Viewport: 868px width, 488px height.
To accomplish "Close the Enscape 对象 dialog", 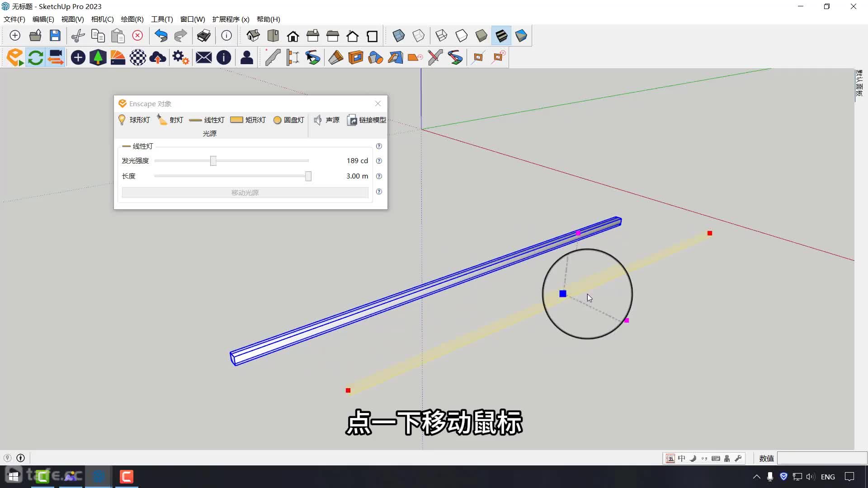I will [378, 103].
